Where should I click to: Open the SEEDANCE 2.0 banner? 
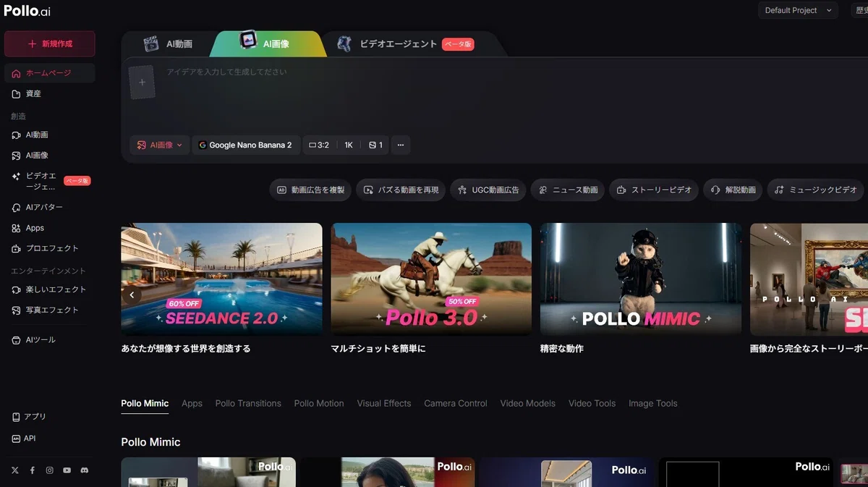(x=221, y=279)
